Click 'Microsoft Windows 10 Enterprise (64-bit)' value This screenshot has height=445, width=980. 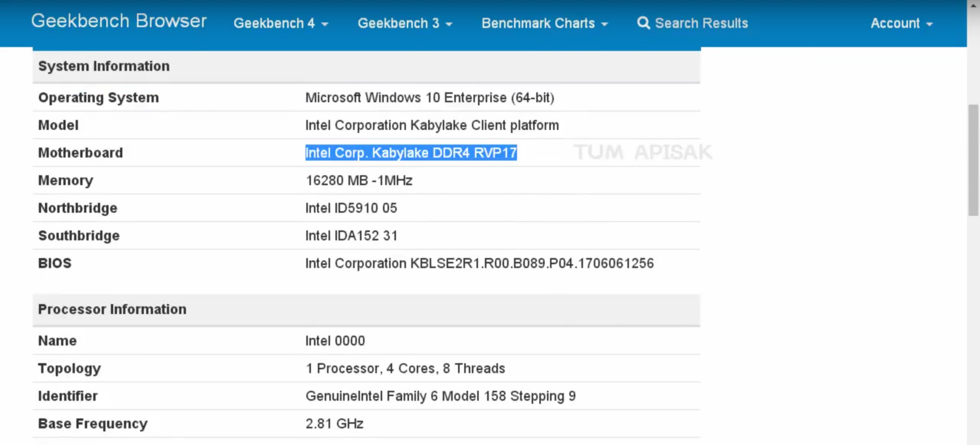[430, 98]
